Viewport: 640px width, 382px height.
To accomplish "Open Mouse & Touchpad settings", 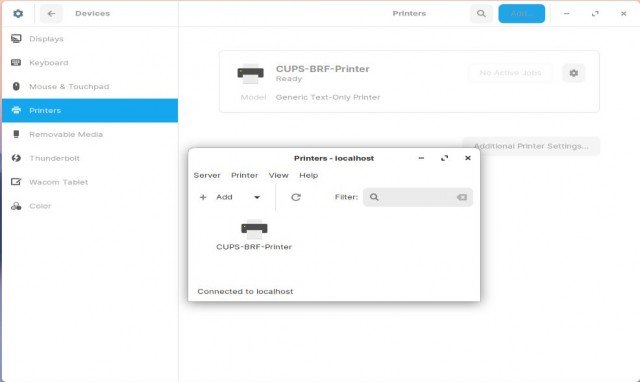I will pos(90,87).
